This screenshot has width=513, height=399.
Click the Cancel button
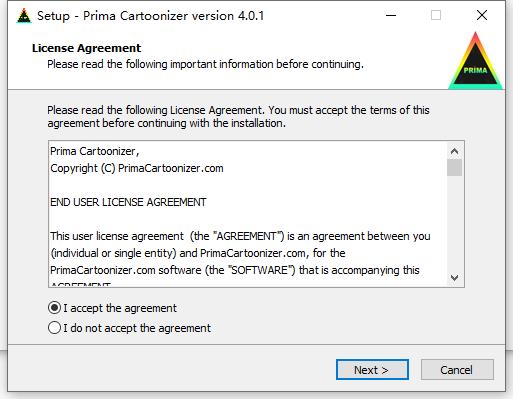pyautogui.click(x=457, y=370)
